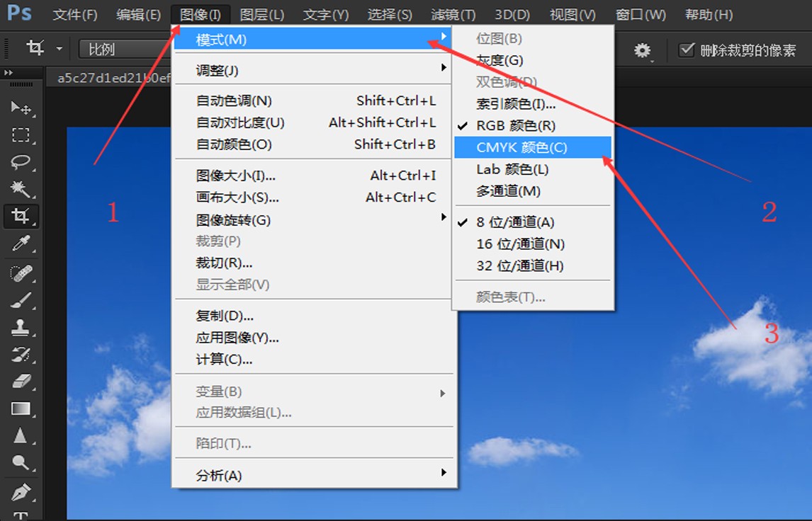
Task: Open the 视图(V) menu
Action: point(573,14)
